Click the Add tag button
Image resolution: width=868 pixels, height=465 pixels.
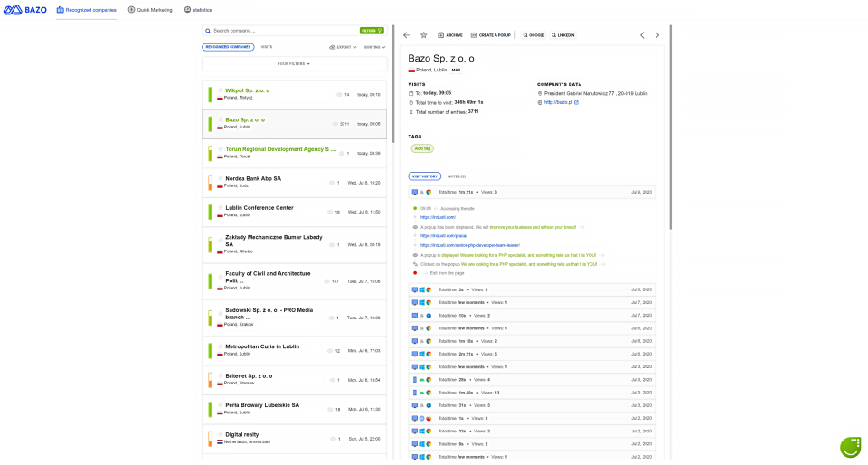pos(422,148)
